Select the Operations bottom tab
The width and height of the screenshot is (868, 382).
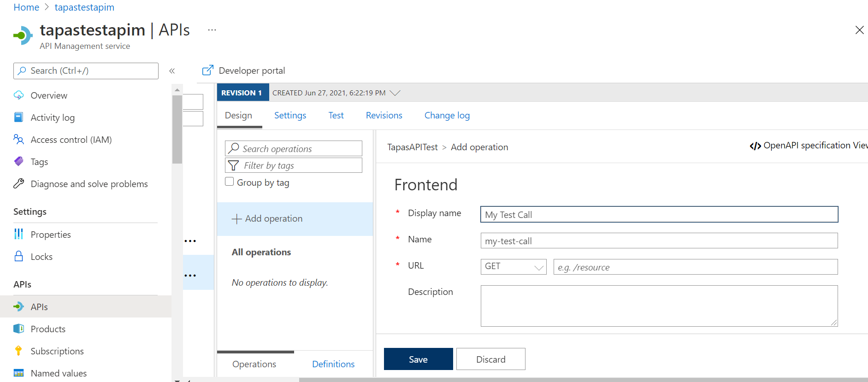254,364
